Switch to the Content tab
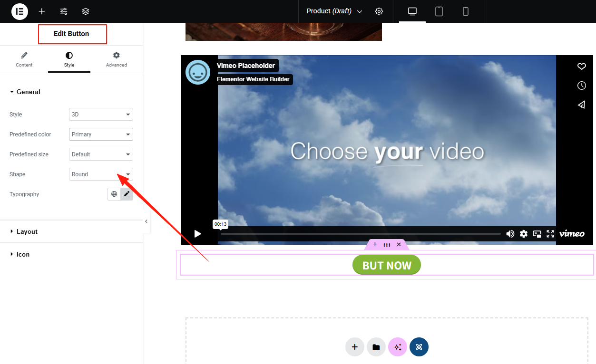This screenshot has width=596, height=364. point(24,60)
